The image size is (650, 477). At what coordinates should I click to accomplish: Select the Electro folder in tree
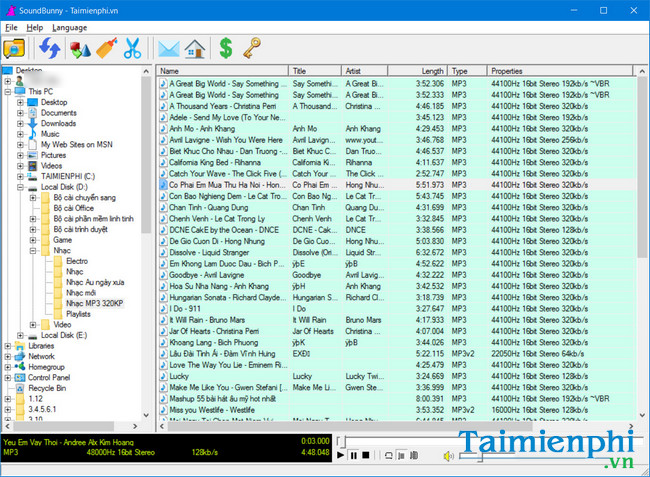[77, 261]
